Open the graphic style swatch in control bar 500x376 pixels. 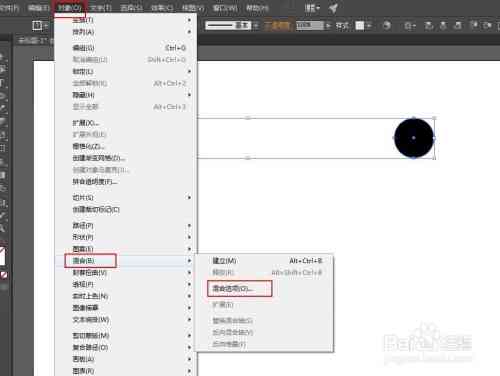[x=360, y=25]
